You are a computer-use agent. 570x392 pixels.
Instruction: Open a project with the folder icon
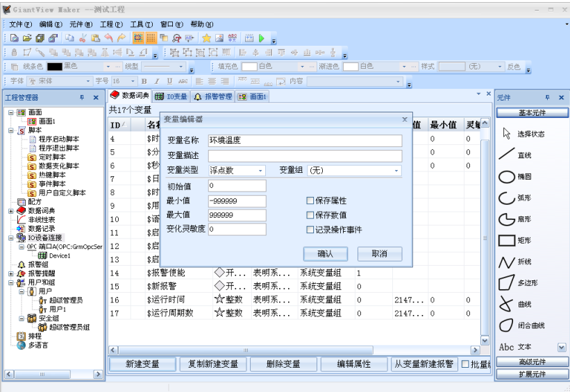(27, 37)
